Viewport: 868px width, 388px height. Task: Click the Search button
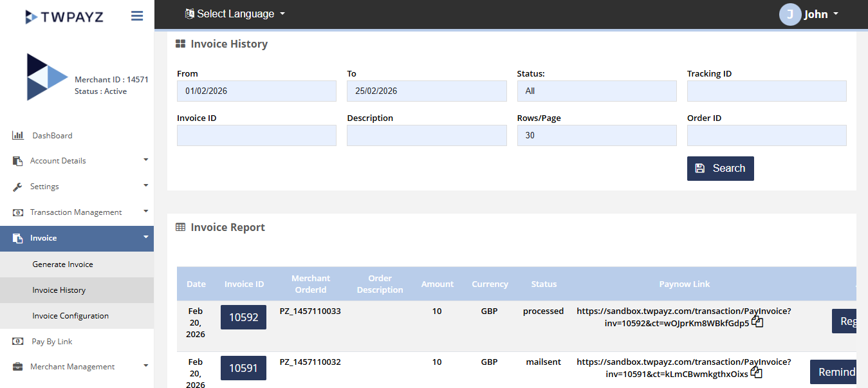click(x=720, y=169)
